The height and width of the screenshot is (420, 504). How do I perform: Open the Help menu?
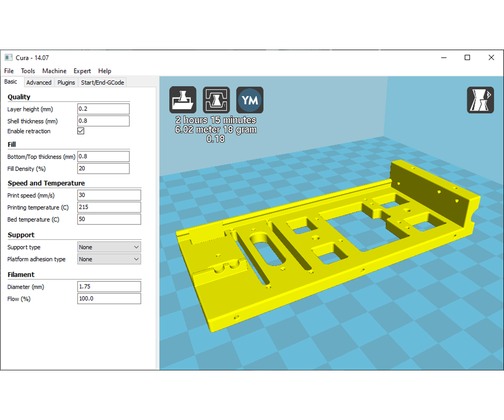(x=104, y=71)
